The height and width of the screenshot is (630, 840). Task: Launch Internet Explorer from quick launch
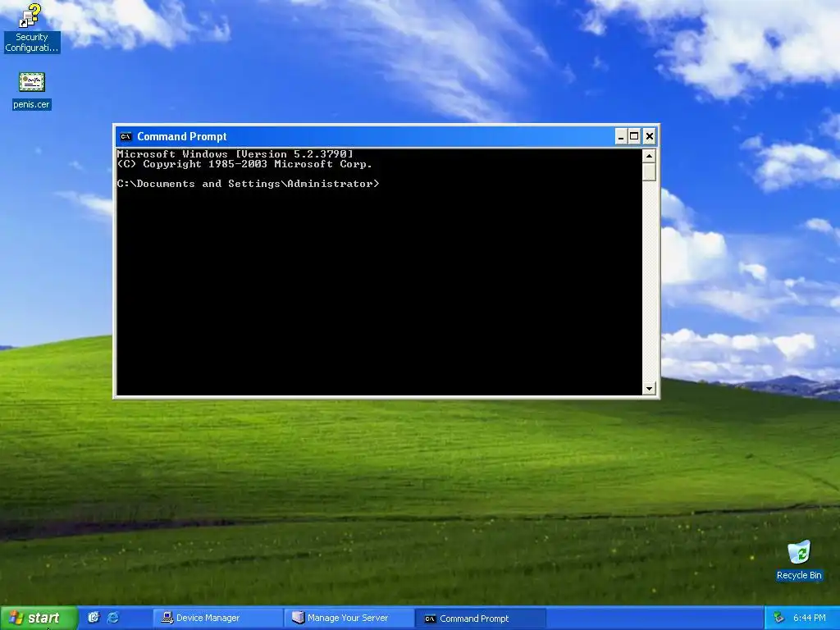click(113, 618)
